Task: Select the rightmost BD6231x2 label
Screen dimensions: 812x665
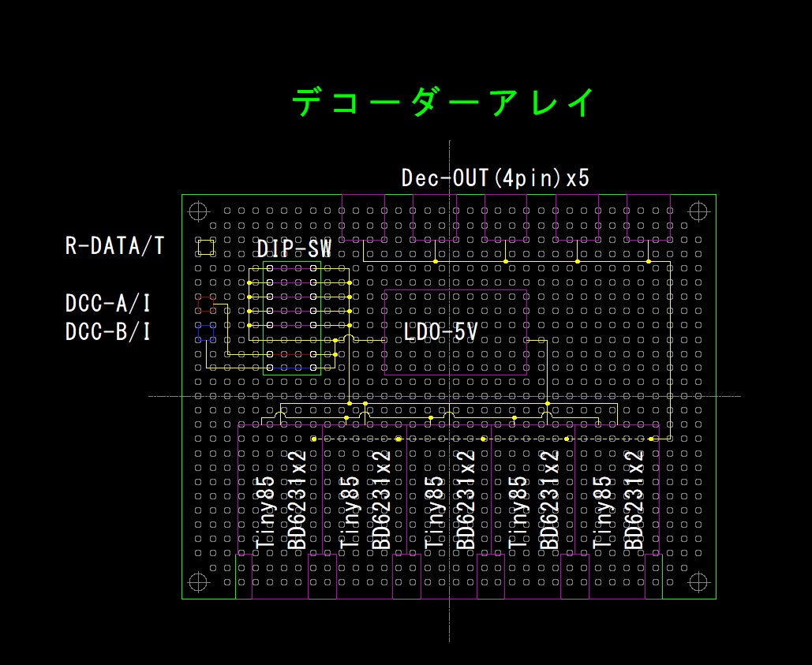Action: pos(634,500)
